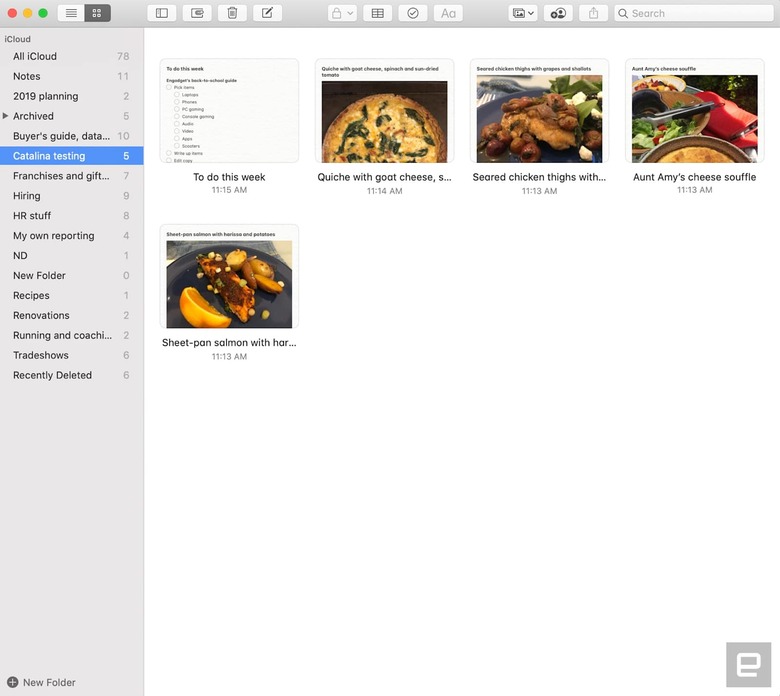Click the New Folder button at bottom
This screenshot has height=696, width=780.
point(42,682)
